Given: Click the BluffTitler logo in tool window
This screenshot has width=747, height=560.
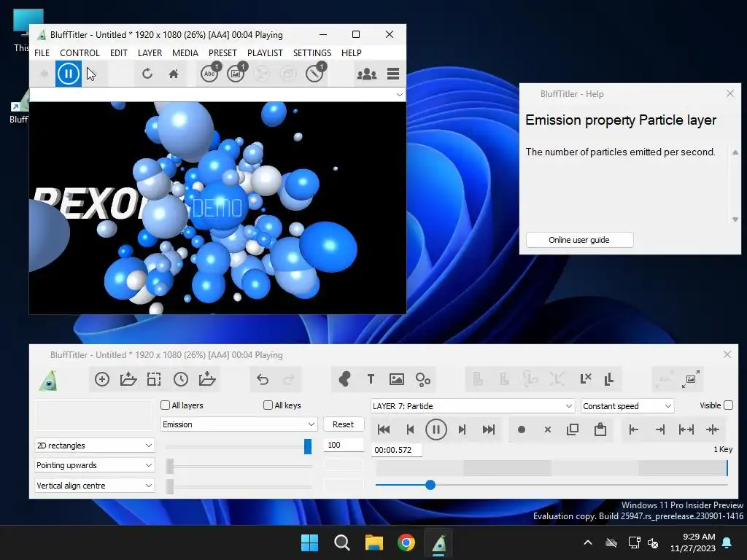Looking at the screenshot, I should point(49,379).
